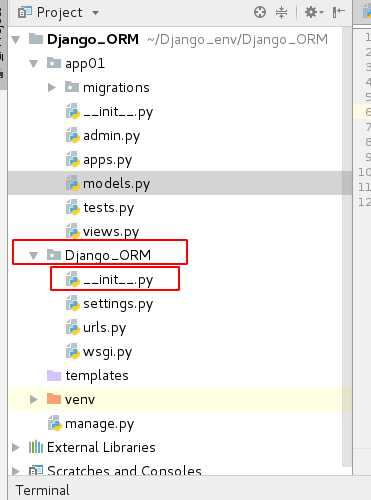Click the External Libraries label
Viewport: 371px width, 500px height.
101,447
